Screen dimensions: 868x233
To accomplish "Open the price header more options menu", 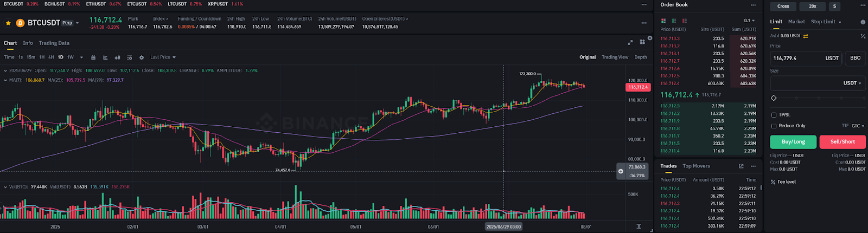I will point(644,23).
